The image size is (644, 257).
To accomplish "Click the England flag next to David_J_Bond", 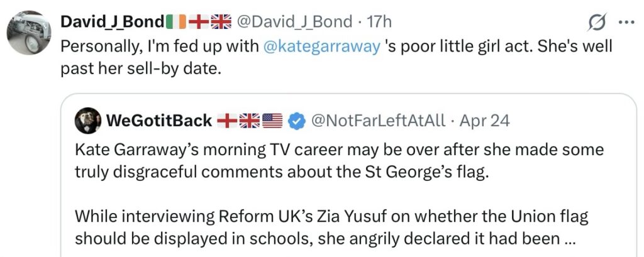I will pyautogui.click(x=198, y=21).
